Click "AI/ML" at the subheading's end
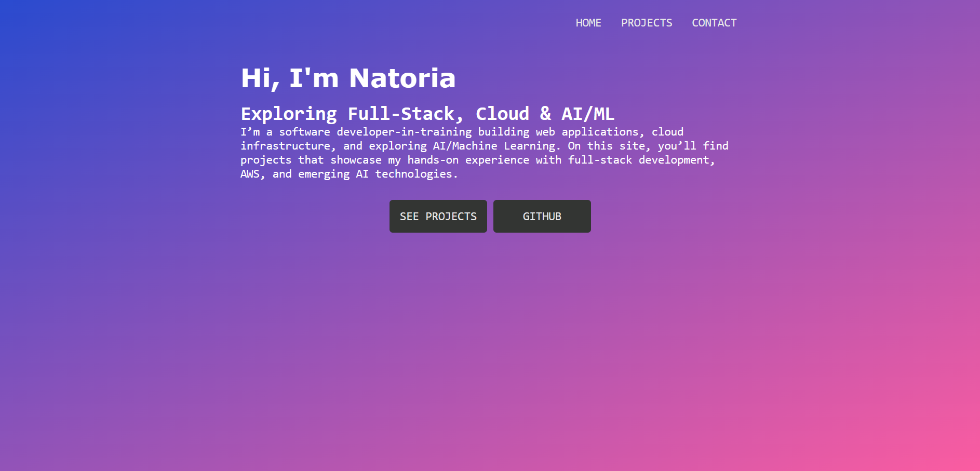Viewport: 980px width, 471px height. pyautogui.click(x=588, y=114)
